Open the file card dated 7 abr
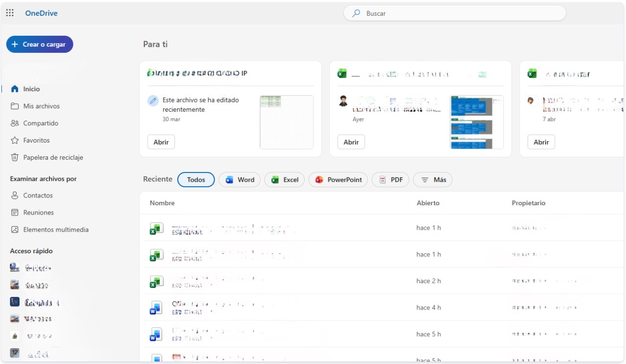This screenshot has width=626, height=364. pyautogui.click(x=541, y=142)
